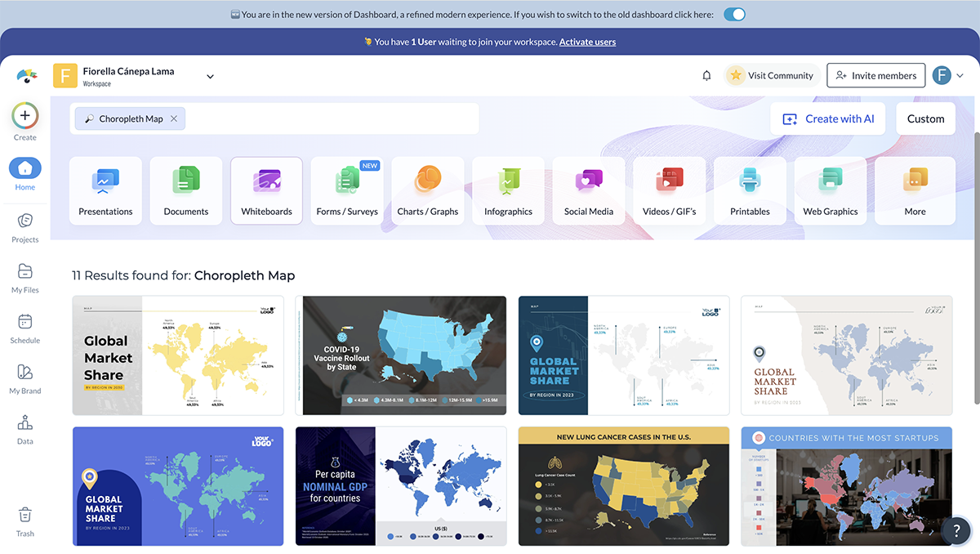Select the Charts/Graphs category icon
The image size is (980, 554).
click(x=428, y=181)
